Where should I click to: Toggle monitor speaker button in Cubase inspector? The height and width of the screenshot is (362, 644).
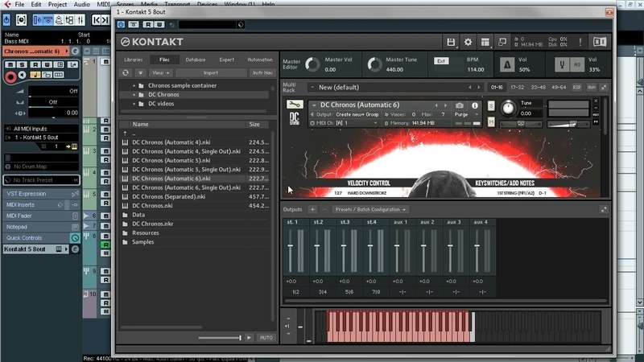click(23, 75)
